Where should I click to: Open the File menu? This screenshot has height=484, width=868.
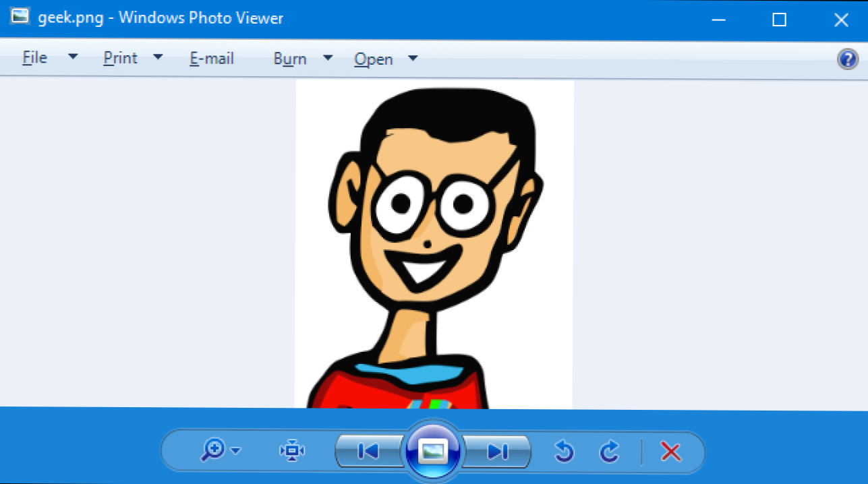pos(35,59)
